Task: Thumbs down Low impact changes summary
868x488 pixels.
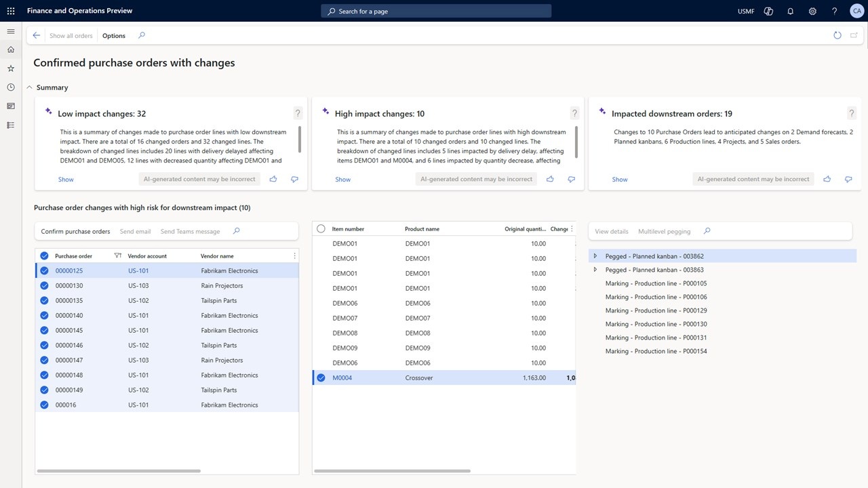Action: (294, 180)
